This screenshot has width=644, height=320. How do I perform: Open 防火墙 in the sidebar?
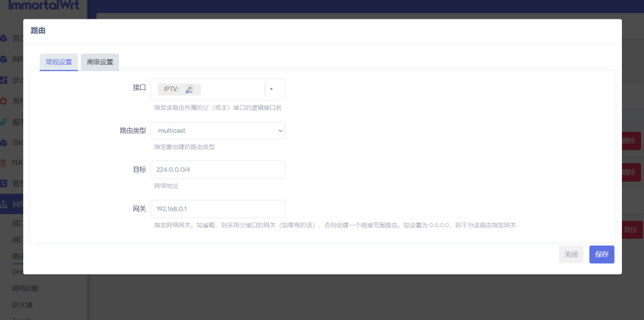coord(22,305)
